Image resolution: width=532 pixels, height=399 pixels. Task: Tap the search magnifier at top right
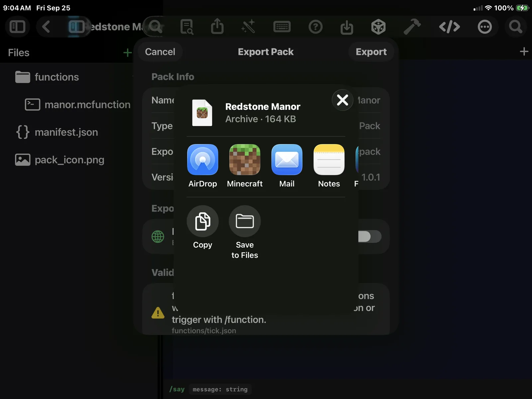[x=515, y=27]
